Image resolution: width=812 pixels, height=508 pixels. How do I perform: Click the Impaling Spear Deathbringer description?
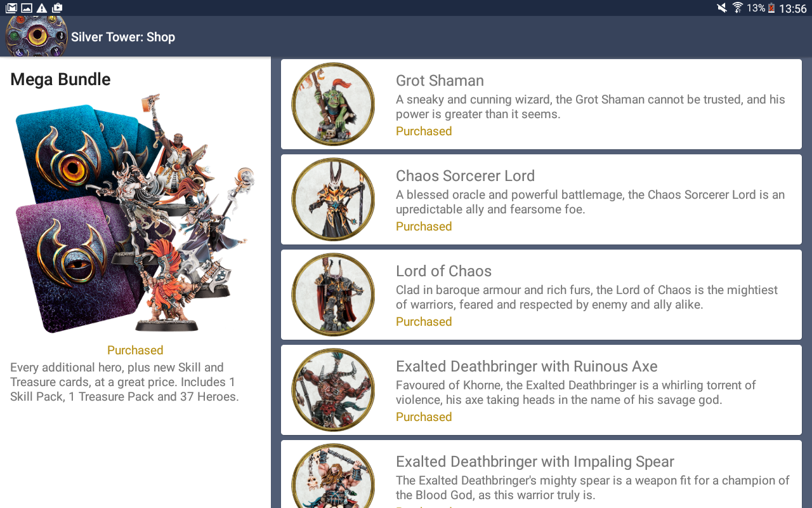[x=593, y=488]
